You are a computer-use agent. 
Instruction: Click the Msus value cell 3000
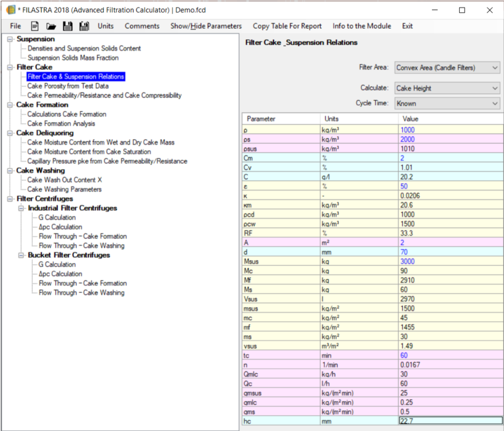click(451, 261)
